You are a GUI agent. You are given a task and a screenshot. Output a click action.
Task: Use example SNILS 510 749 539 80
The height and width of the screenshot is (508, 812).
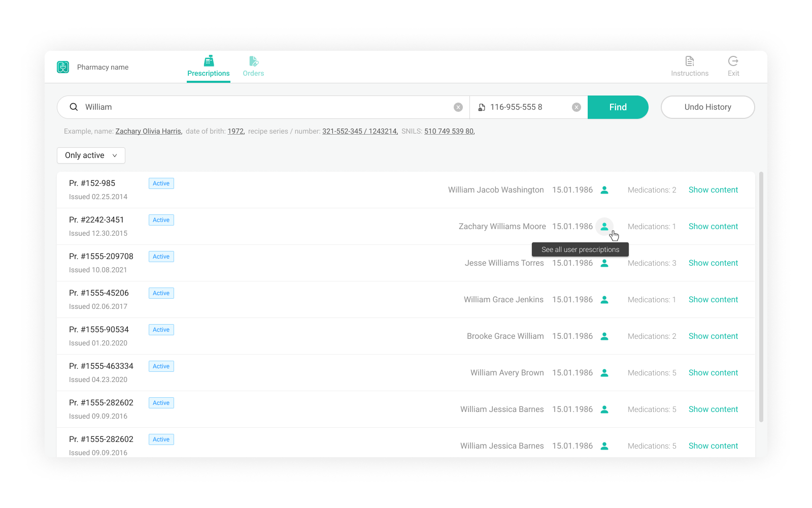coord(450,131)
